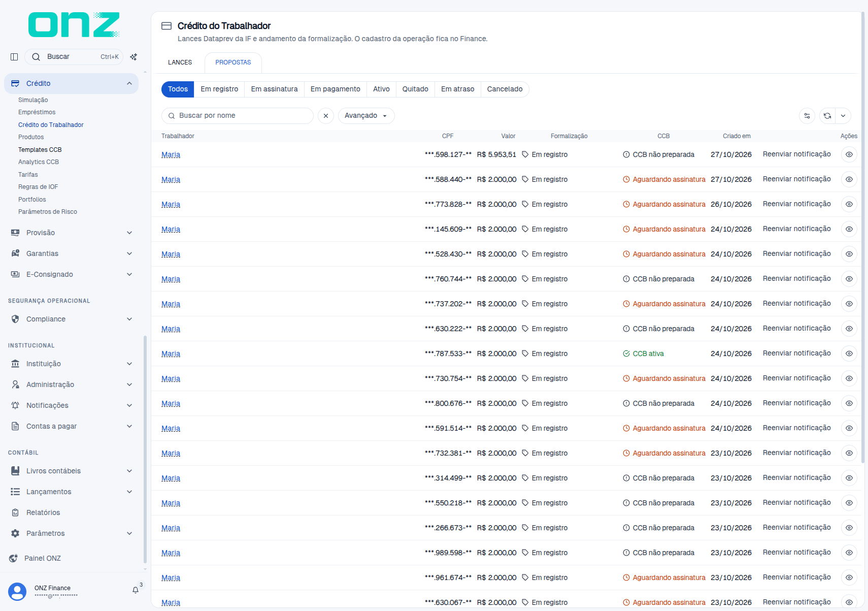View details of CPF ***.314.499-** row
The image size is (868, 611).
[x=849, y=478]
